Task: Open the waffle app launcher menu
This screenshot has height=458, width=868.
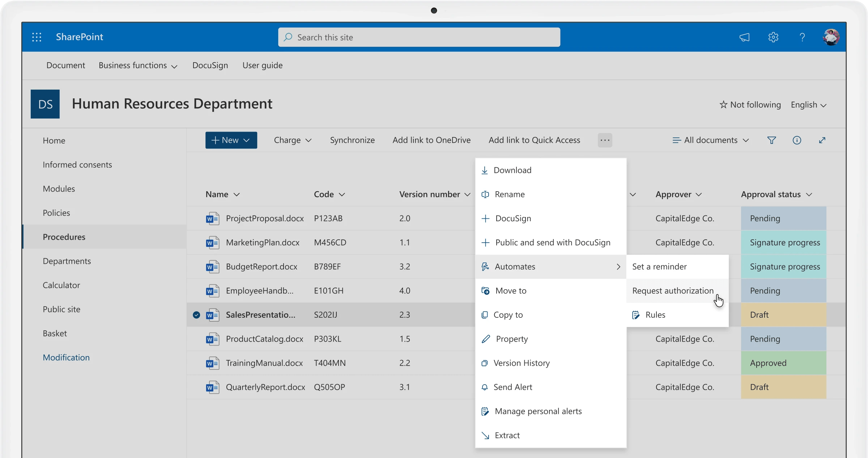Action: coord(37,37)
